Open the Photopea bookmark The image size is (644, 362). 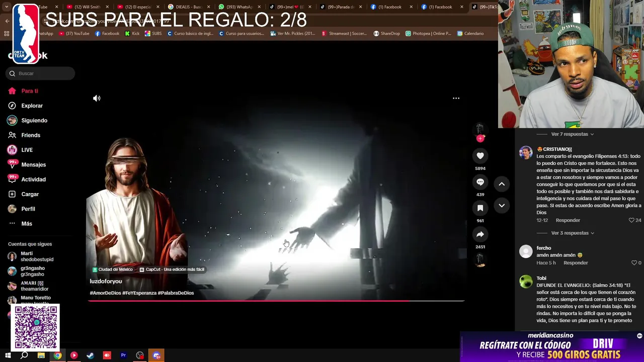(428, 34)
